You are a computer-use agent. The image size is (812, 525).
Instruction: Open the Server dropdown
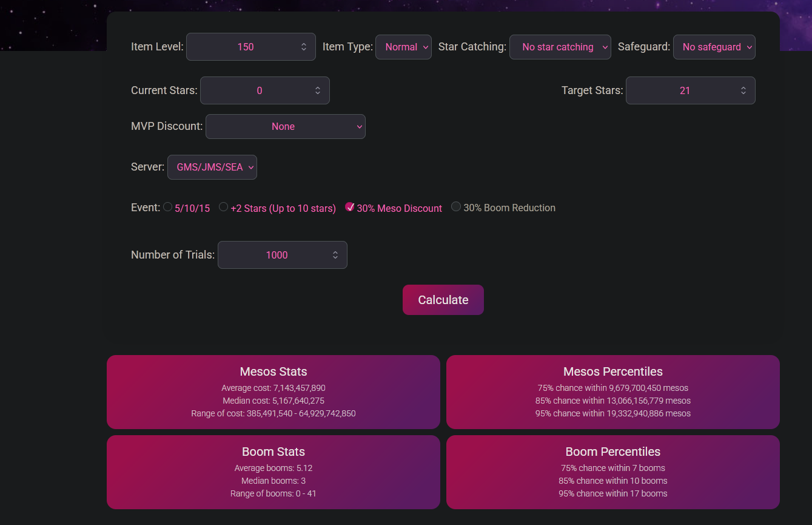point(212,167)
